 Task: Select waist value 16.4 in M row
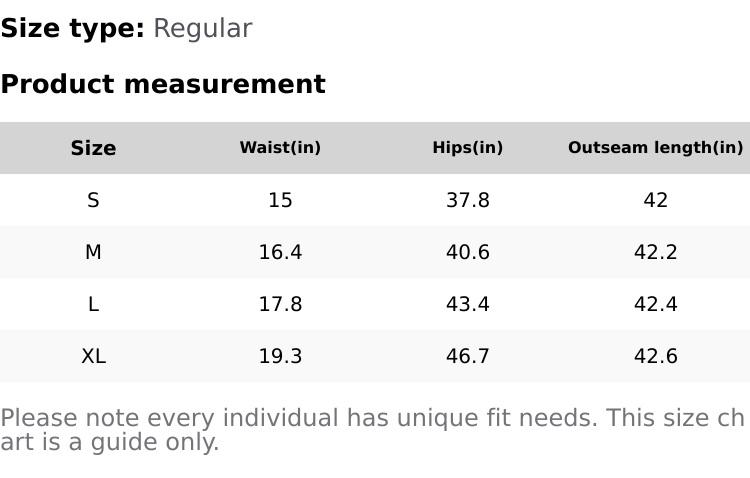[280, 252]
